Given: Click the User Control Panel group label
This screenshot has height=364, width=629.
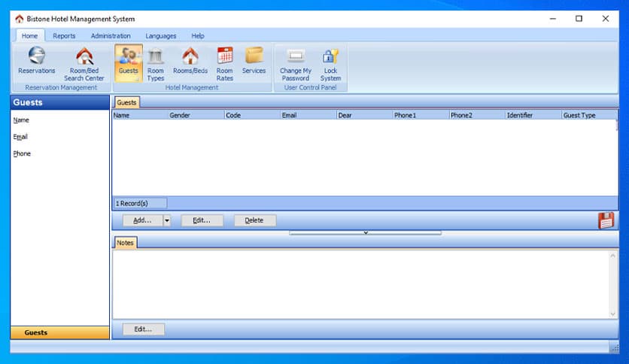Looking at the screenshot, I should coord(310,87).
